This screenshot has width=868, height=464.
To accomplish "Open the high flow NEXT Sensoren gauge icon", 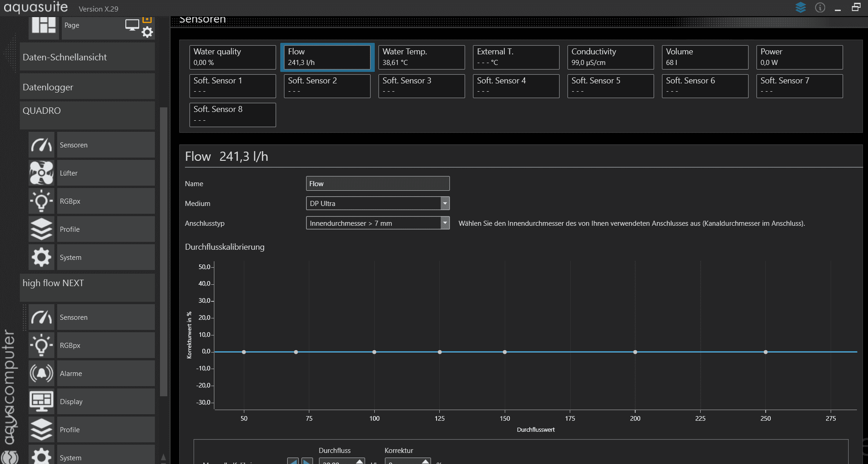I will 41,317.
